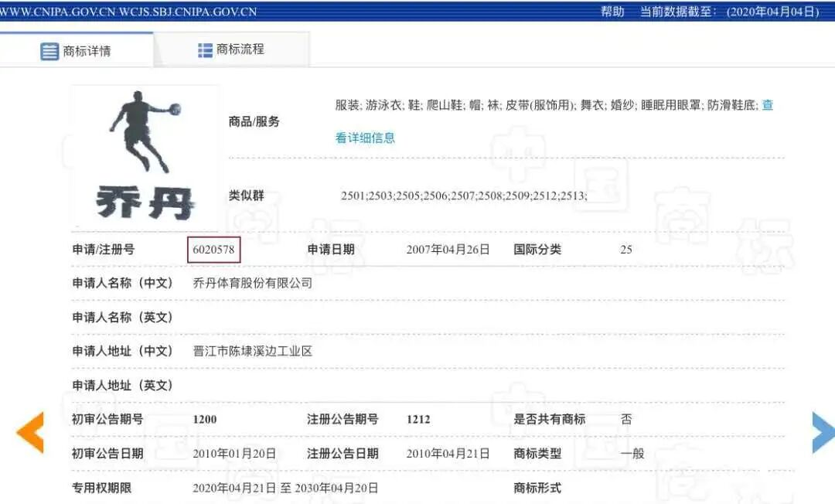Open the 帮助 help link
This screenshot has width=835, height=504.
point(612,12)
